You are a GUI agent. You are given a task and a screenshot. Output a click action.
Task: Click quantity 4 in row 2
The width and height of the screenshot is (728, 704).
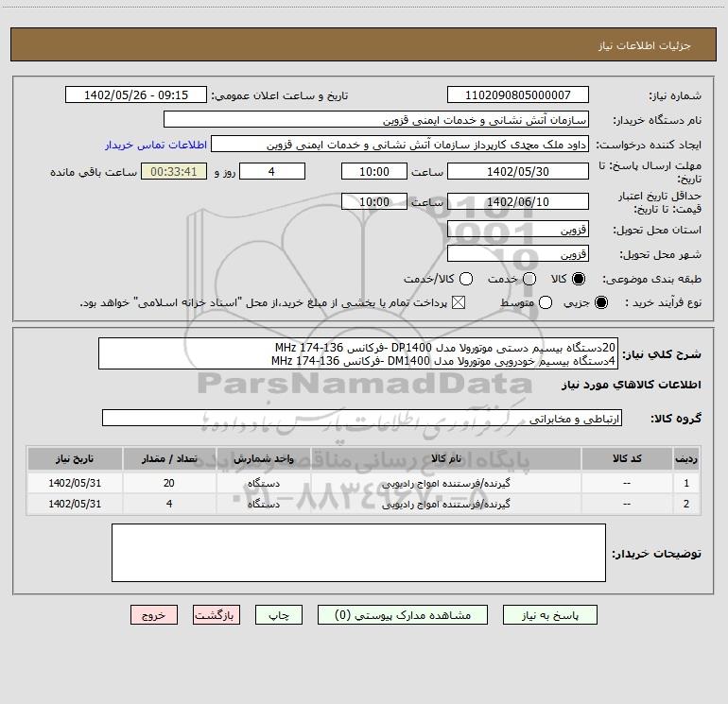(x=169, y=504)
